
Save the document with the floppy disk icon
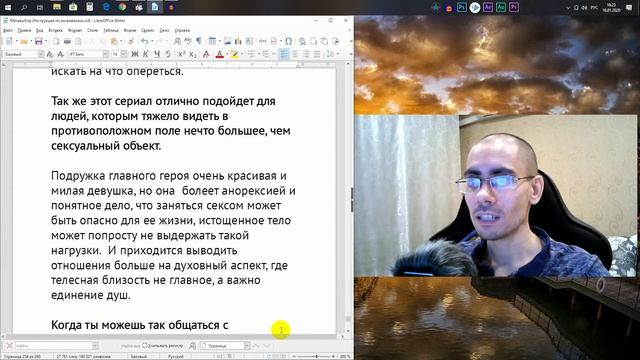coord(38,41)
